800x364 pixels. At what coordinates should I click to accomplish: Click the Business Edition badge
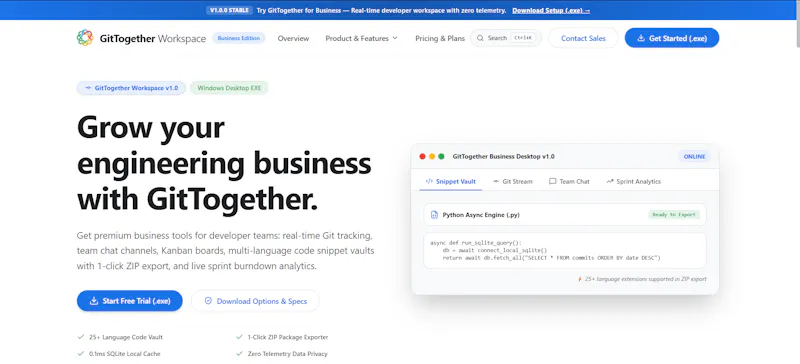239,38
